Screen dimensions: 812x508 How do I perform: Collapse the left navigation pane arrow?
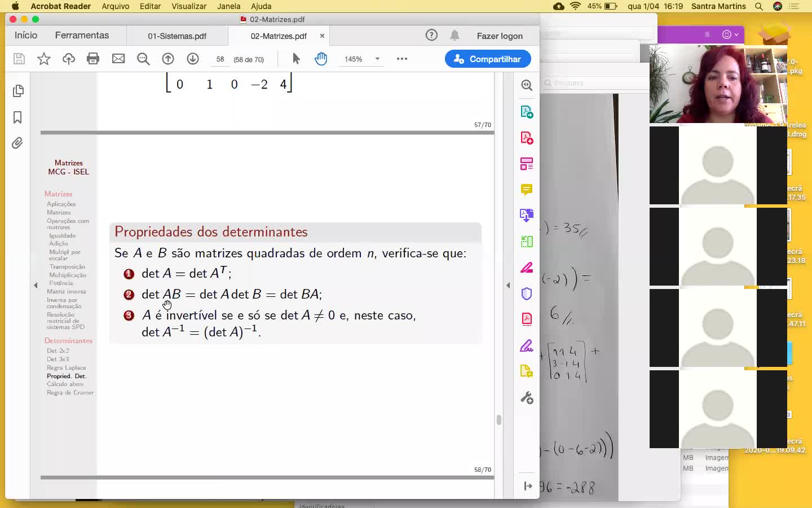(36, 286)
